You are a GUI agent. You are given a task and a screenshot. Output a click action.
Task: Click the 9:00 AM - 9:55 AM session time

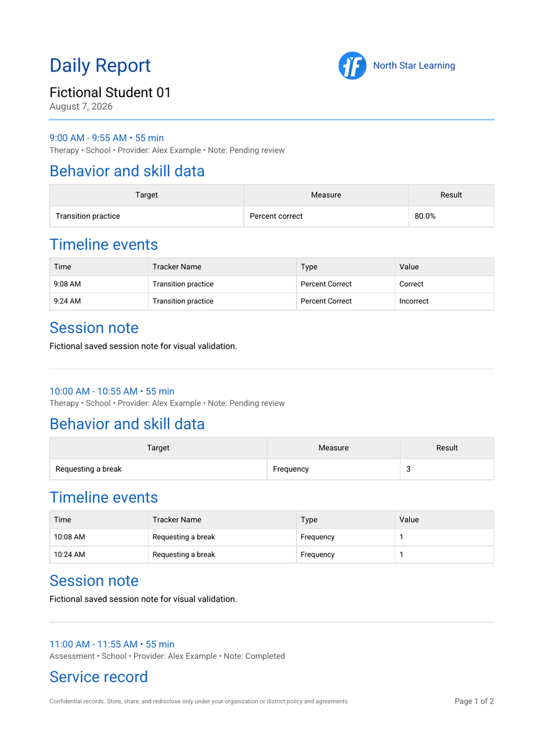click(x=107, y=138)
